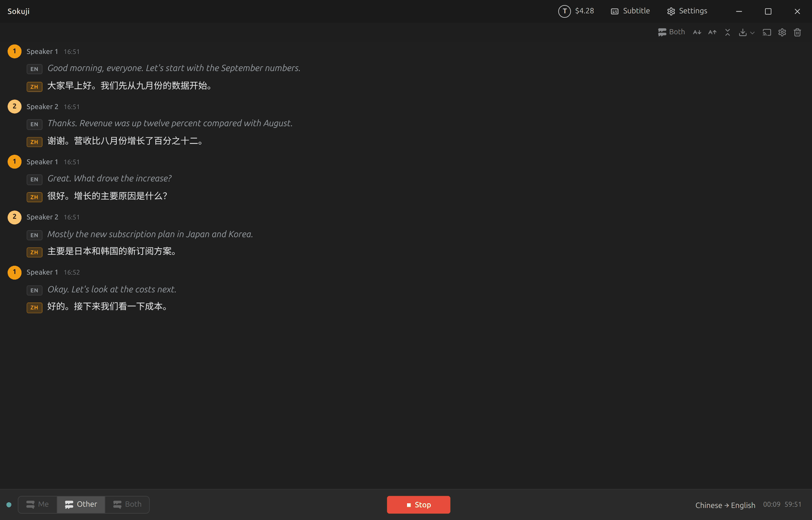812x520 pixels.
Task: Minimize the Sokuji window
Action: [x=739, y=11]
